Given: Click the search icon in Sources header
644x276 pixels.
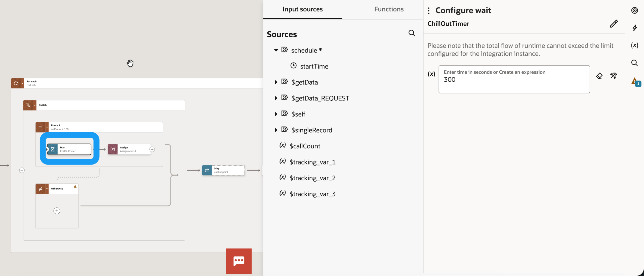Looking at the screenshot, I should (x=412, y=33).
